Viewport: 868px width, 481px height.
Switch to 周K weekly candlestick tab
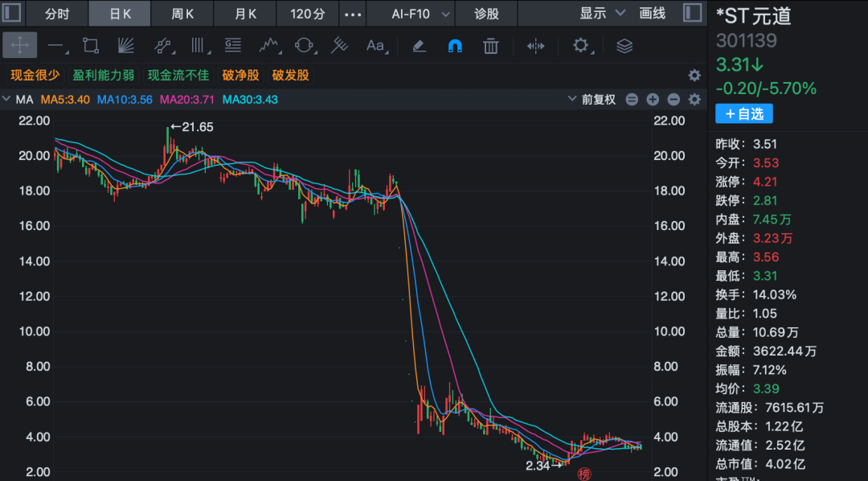[x=182, y=14]
